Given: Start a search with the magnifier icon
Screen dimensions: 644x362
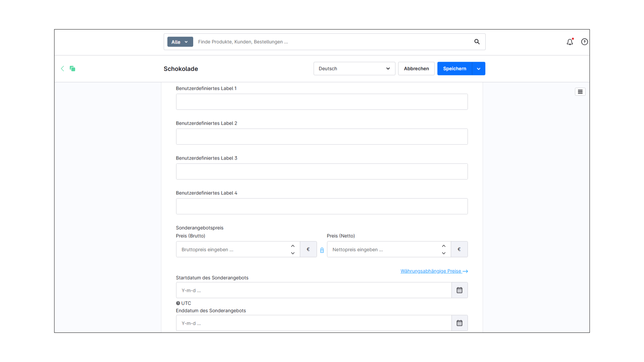Looking at the screenshot, I should click(477, 42).
